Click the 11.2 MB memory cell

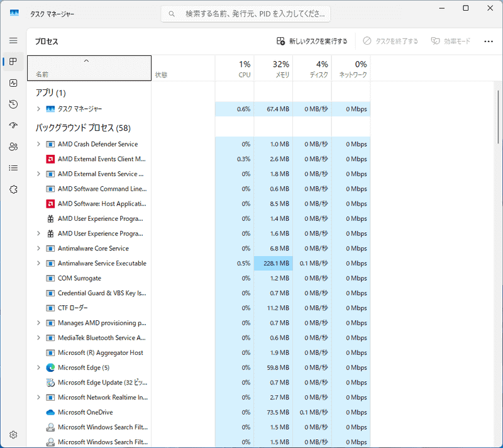(274, 308)
